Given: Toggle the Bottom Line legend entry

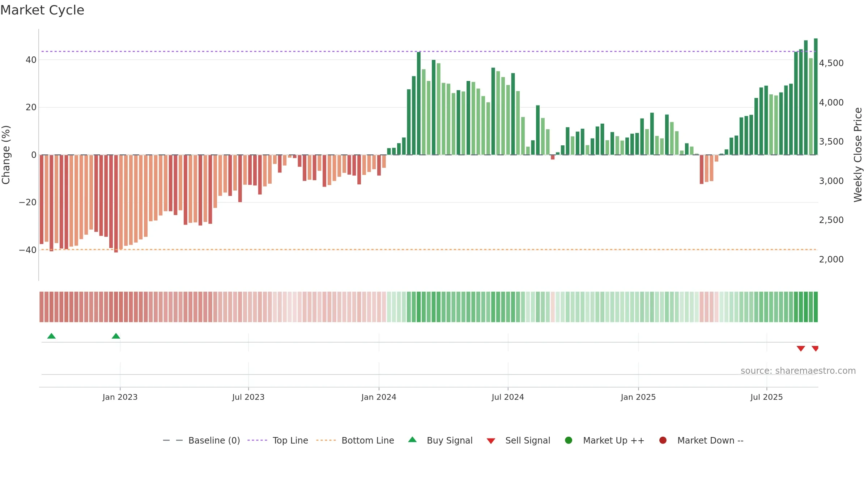Looking at the screenshot, I should click(355, 440).
